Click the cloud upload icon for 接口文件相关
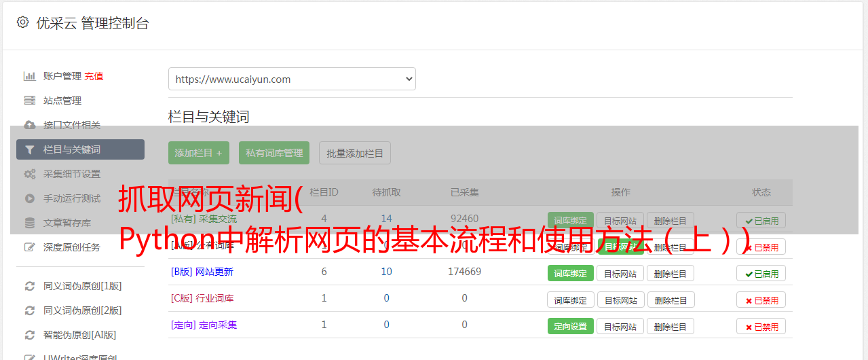Image resolution: width=868 pixels, height=360 pixels. tap(30, 125)
